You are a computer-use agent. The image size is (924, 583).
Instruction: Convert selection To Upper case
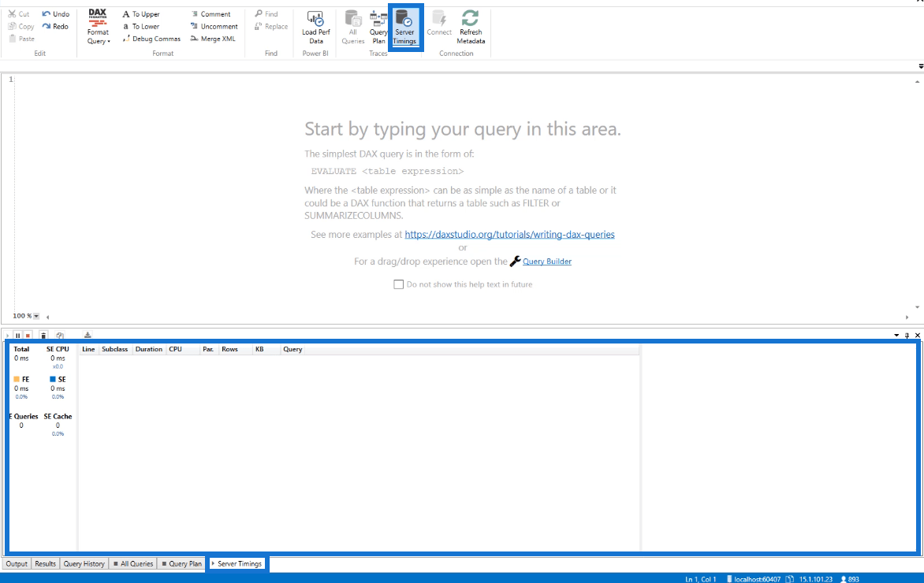141,13
